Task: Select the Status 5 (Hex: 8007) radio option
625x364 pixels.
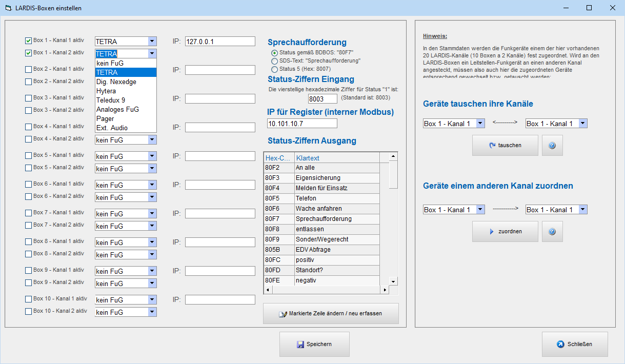Action: point(274,69)
